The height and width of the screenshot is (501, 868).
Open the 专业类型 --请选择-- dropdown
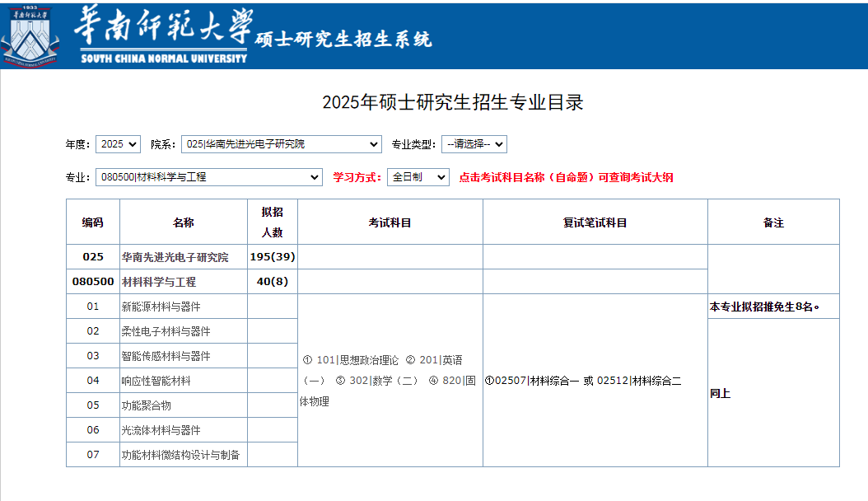tap(474, 144)
